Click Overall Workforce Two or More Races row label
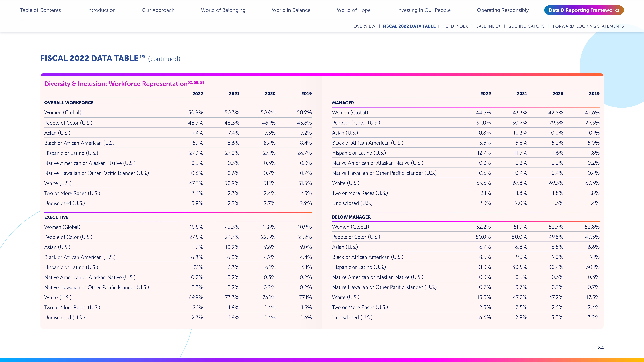644x362 pixels. coord(72,193)
